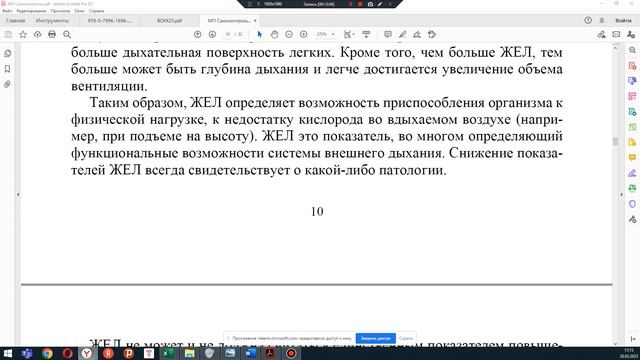Zoom in with the plus circle

304,35
